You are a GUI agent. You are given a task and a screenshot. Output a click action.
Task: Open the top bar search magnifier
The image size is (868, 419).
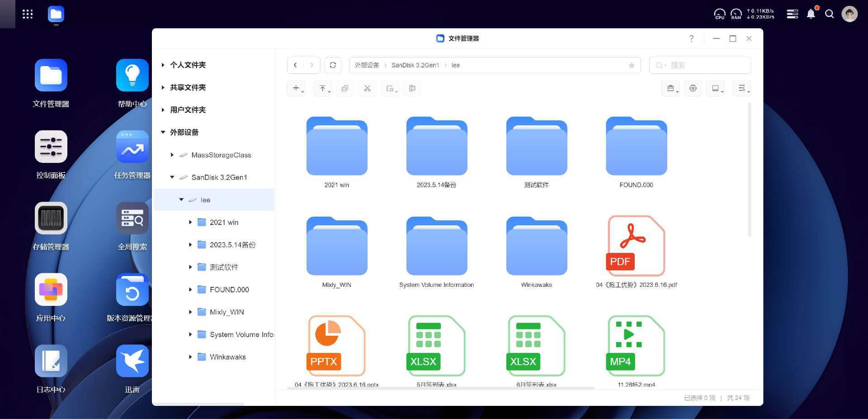[830, 14]
